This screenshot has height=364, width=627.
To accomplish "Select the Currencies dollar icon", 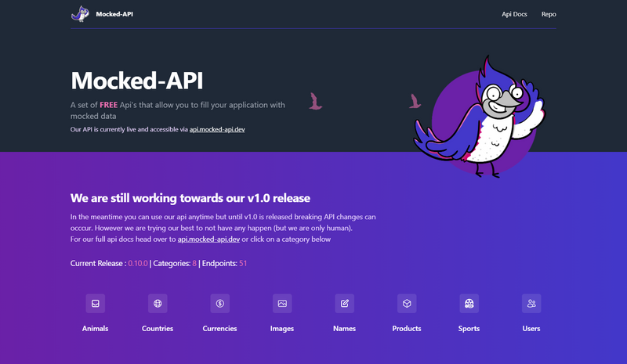I will pos(219,304).
